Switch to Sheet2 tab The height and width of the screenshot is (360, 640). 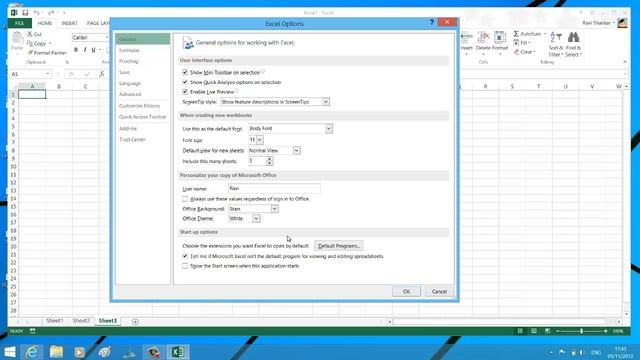click(81, 321)
